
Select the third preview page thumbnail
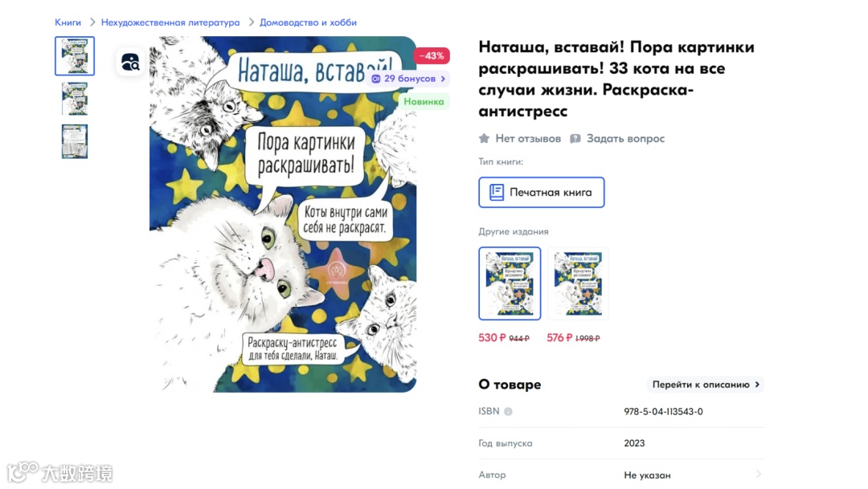coord(75,141)
